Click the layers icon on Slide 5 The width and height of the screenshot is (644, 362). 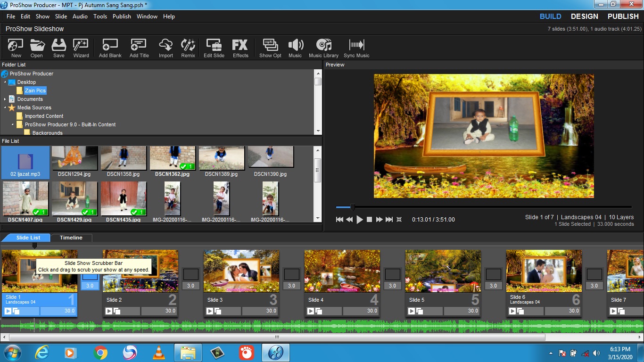click(419, 311)
